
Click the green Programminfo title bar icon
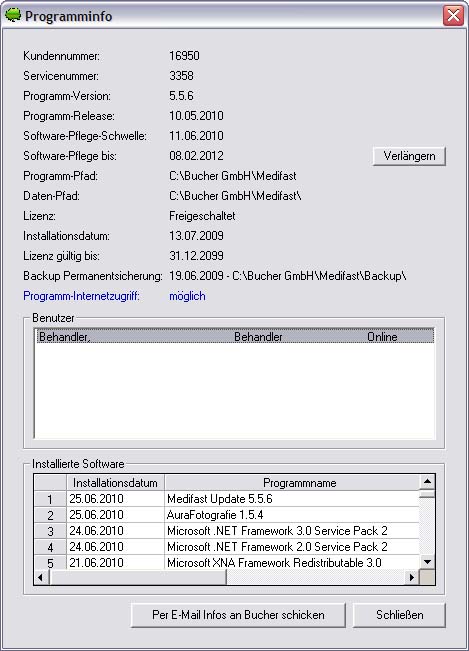13,15
